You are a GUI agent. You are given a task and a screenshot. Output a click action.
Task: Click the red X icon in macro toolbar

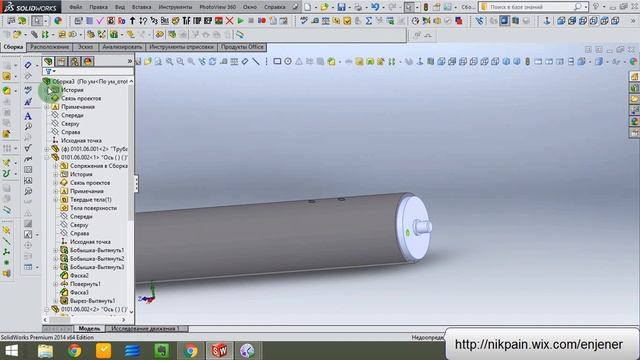[229, 20]
